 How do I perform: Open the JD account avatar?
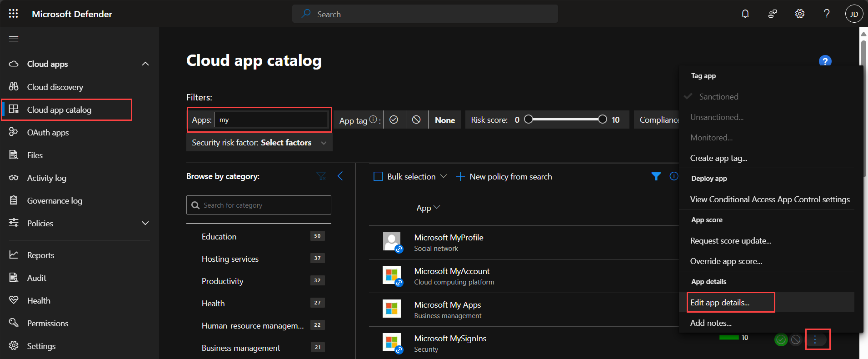pos(854,14)
